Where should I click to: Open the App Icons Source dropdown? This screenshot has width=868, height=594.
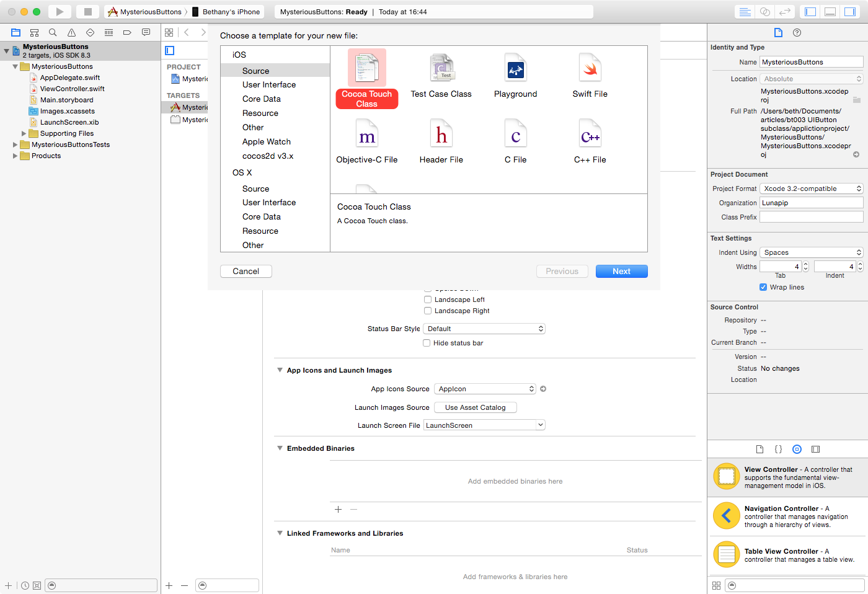pos(485,389)
